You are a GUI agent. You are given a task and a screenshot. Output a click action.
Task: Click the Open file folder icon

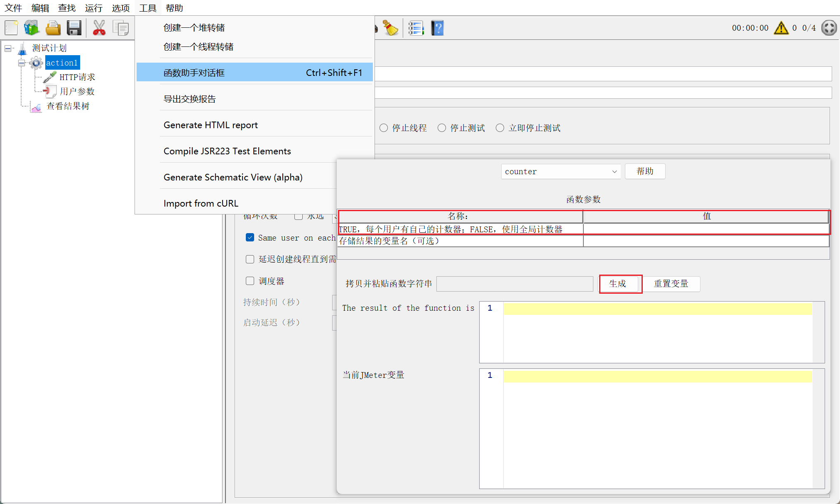tap(53, 28)
